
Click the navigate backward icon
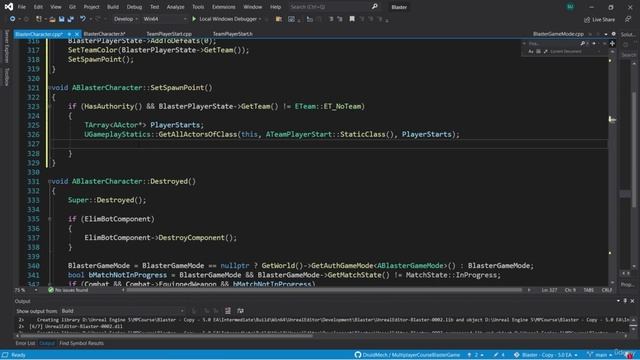pos(12,19)
